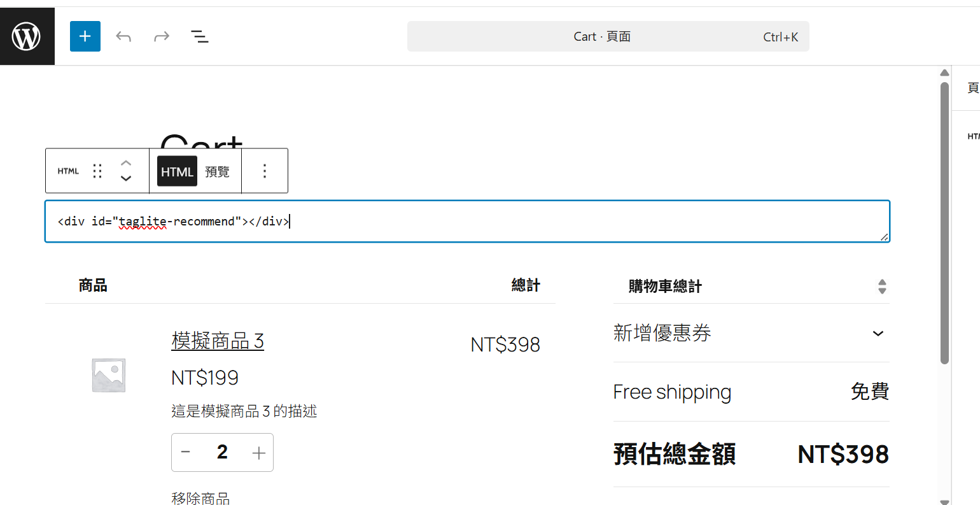The height and width of the screenshot is (505, 980).
Task: Click the WordPress logo icon
Action: [x=27, y=36]
